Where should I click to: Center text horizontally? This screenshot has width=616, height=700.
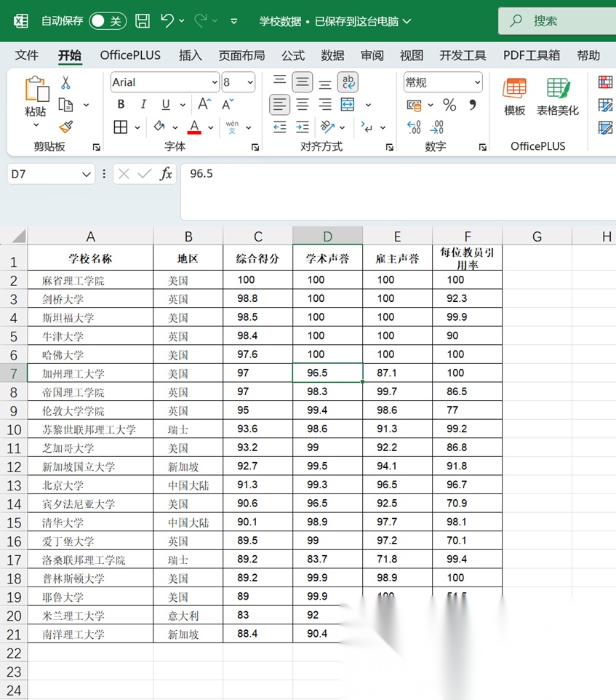(303, 105)
